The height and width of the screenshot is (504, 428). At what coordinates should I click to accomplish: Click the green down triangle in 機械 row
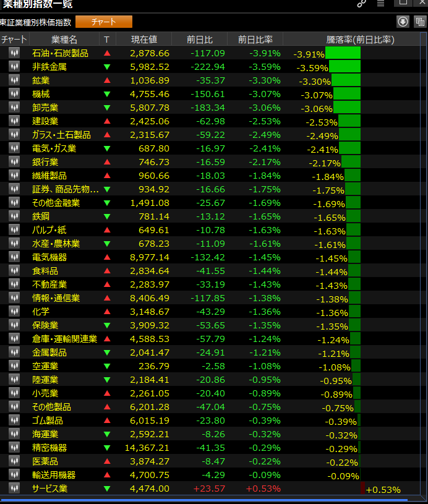[107, 94]
